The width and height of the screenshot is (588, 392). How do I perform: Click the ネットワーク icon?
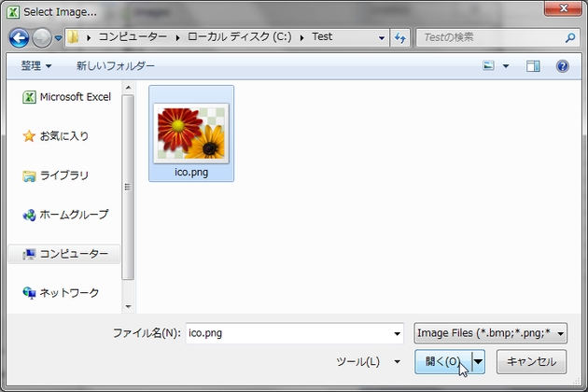29,292
